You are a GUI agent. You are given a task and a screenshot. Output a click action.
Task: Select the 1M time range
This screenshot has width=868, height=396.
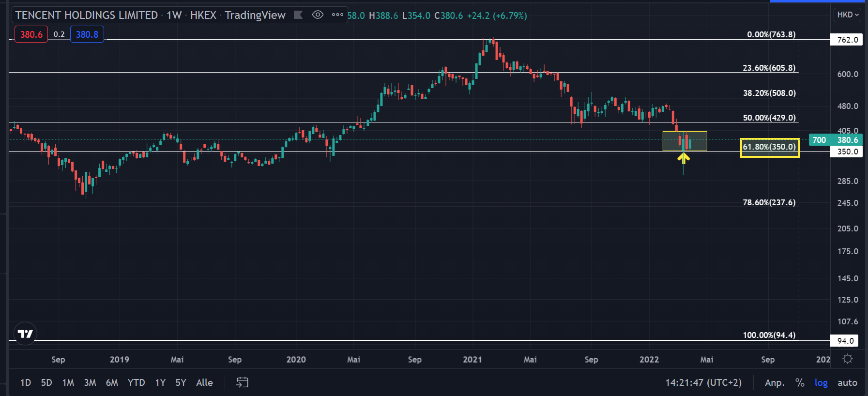68,382
